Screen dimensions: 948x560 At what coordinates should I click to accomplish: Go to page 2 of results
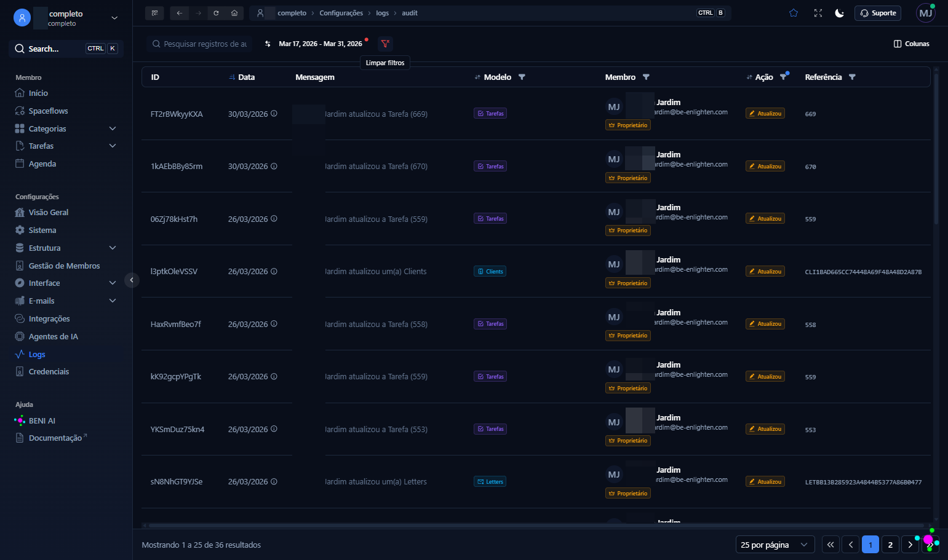(890, 545)
